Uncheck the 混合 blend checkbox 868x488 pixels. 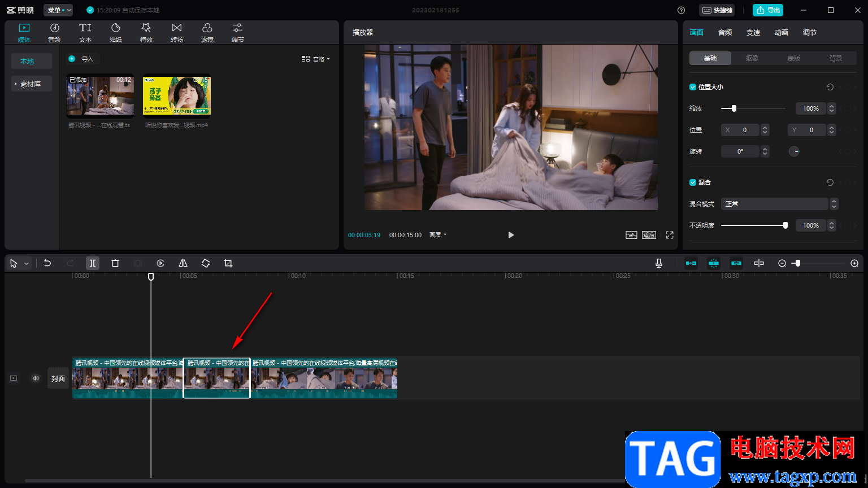click(x=693, y=182)
